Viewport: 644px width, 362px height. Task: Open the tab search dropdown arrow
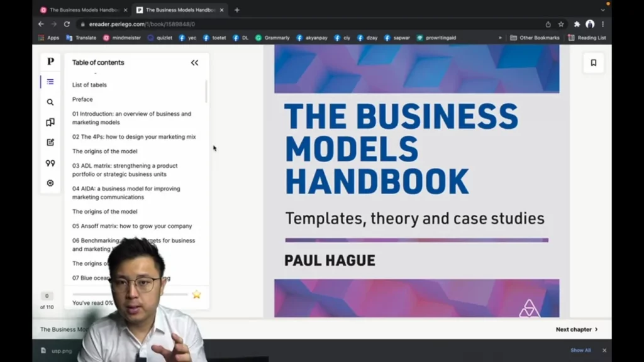click(602, 10)
